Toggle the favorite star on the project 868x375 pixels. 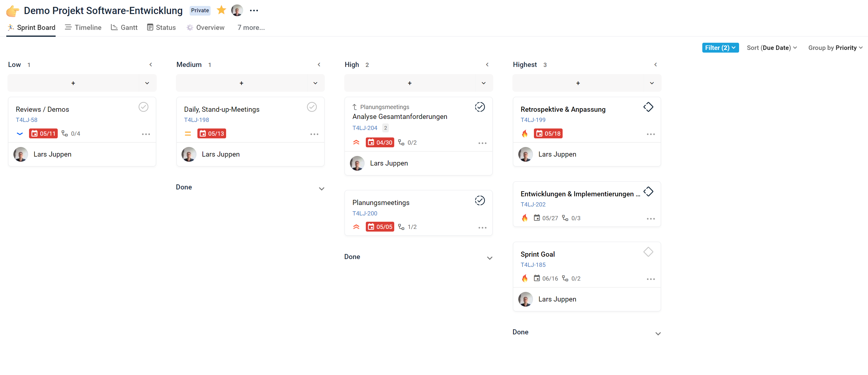[221, 10]
